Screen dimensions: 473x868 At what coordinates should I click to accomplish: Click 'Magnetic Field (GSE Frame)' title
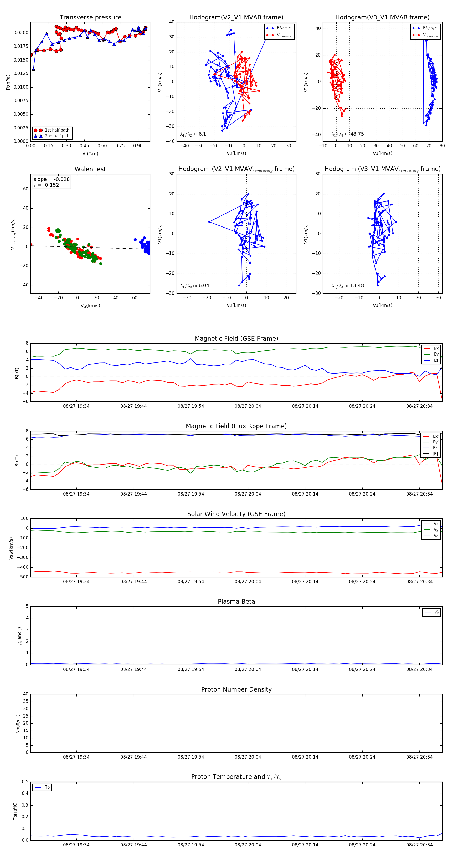point(236,339)
